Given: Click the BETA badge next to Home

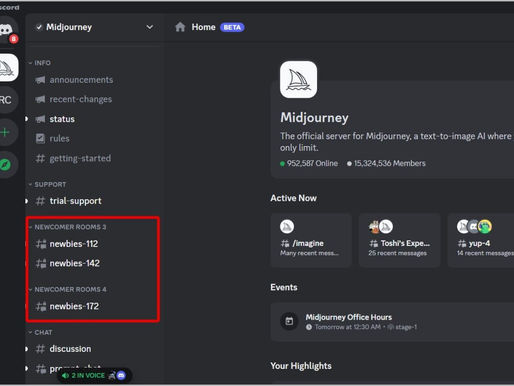Looking at the screenshot, I should (x=232, y=27).
